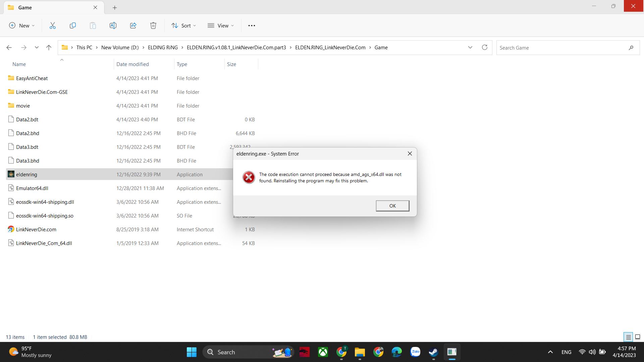Click the Refresh icon beside address bar

click(484, 48)
